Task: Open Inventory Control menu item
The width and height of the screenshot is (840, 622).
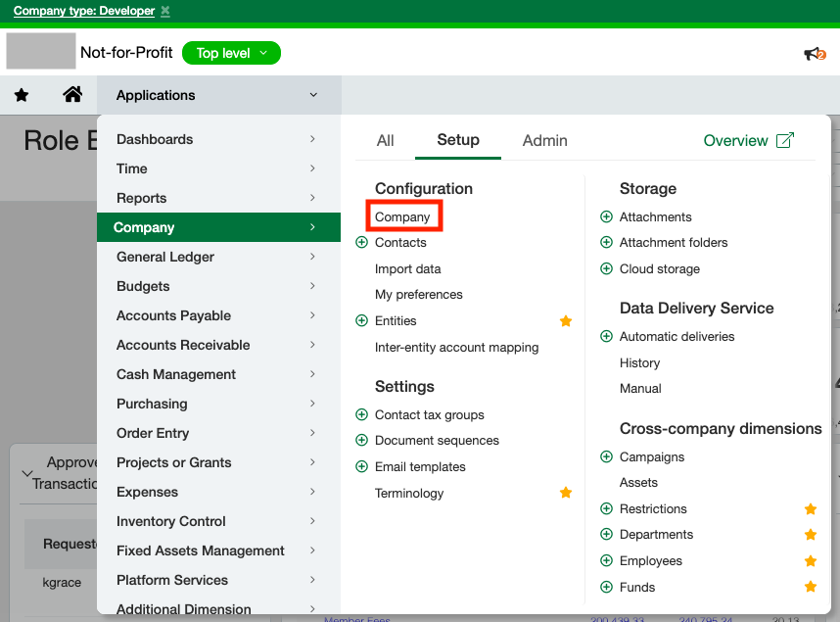Action: tap(218, 521)
